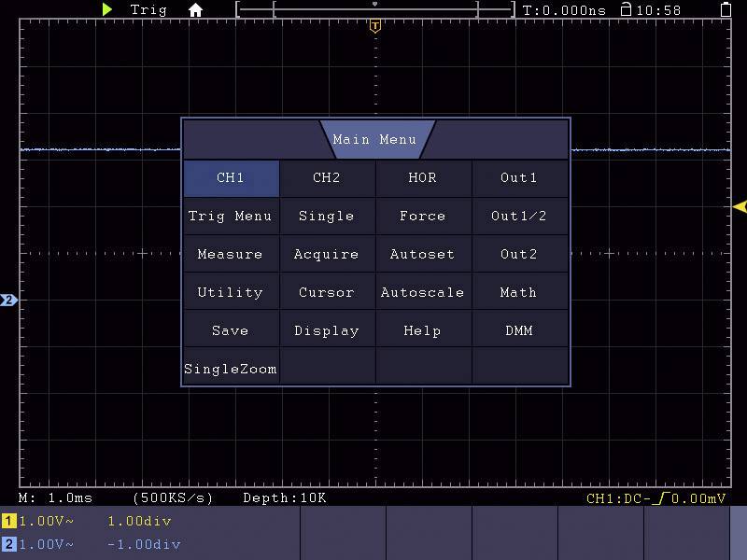Viewport: 747px width, 560px height.
Task: Click the orange trigger position marker
Action: [x=374, y=26]
